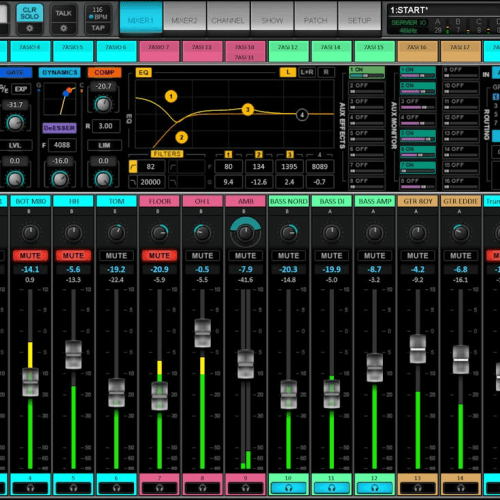Image resolution: width=500 pixels, height=500 pixels.
Task: Turn off Aux Effects send 1
Action: coord(367,72)
